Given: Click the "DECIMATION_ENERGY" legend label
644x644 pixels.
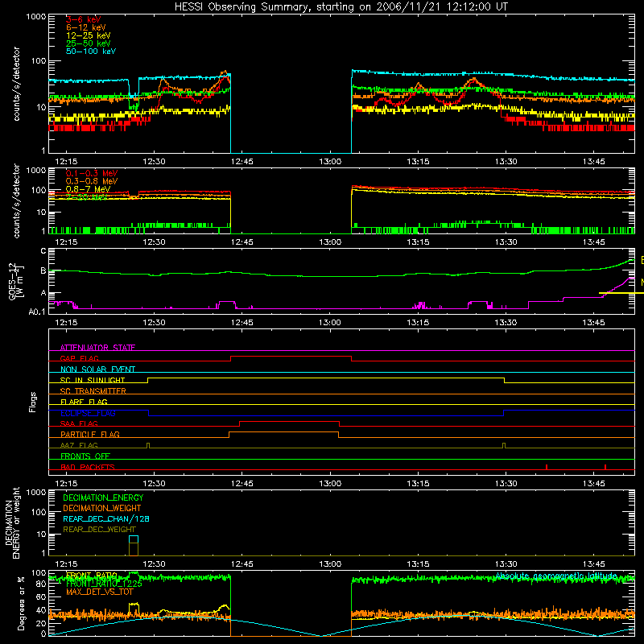Looking at the screenshot, I should click(x=103, y=497).
